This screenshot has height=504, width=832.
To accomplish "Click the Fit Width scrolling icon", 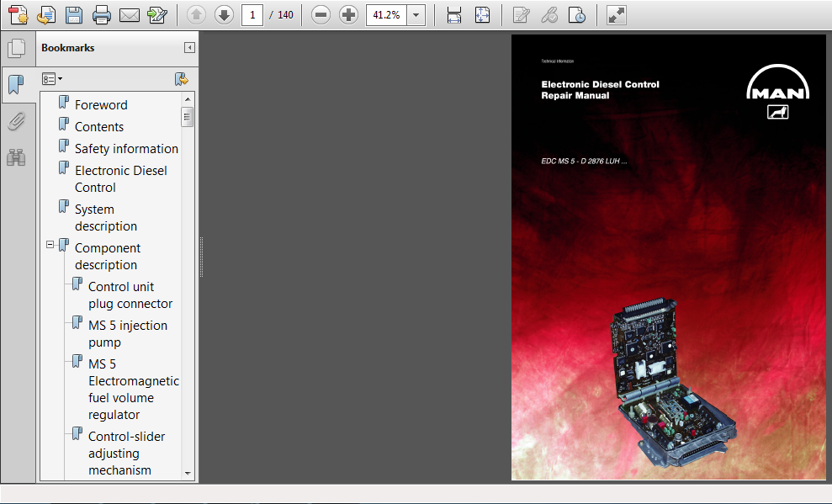I will click(x=454, y=15).
